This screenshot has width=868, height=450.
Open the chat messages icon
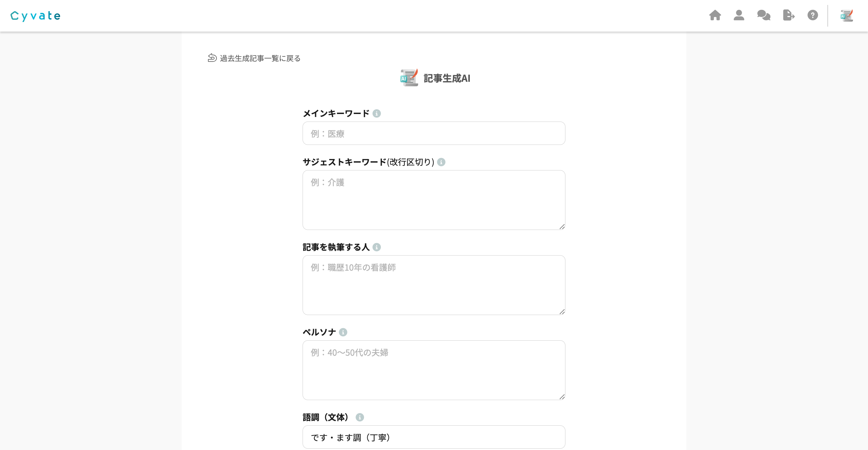(764, 15)
